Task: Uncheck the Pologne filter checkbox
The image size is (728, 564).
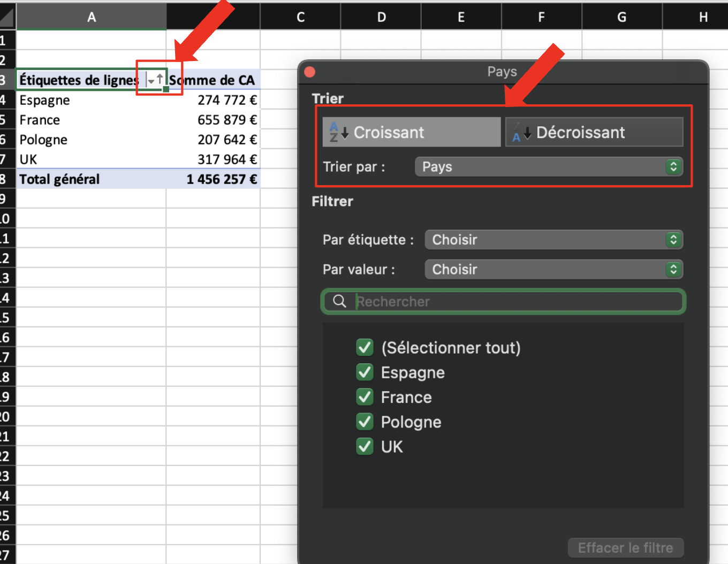Action: click(x=365, y=422)
